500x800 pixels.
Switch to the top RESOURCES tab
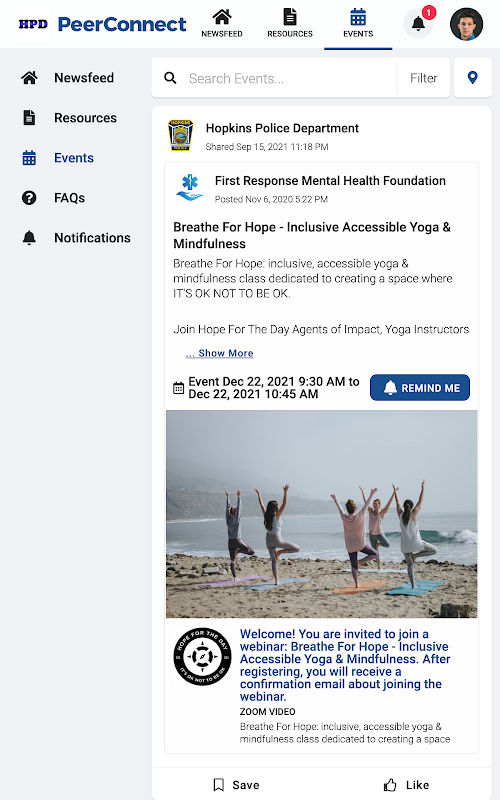[x=290, y=24]
